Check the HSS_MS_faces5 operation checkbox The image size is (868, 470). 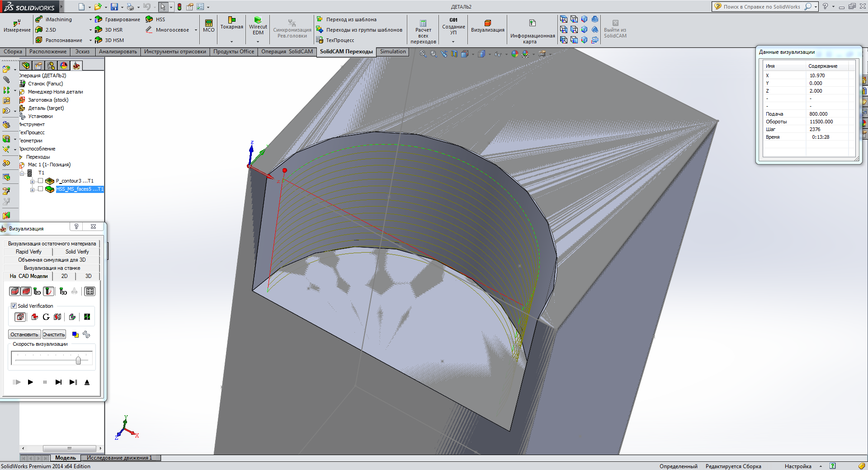41,189
